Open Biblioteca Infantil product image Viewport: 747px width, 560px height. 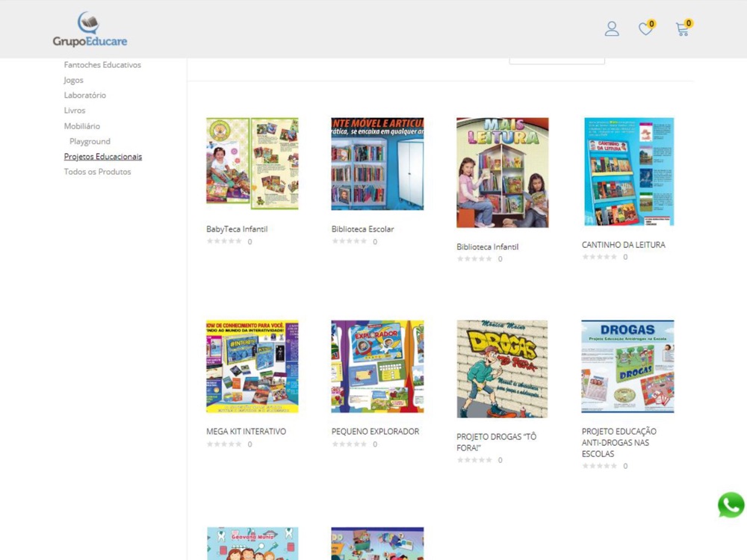(503, 172)
